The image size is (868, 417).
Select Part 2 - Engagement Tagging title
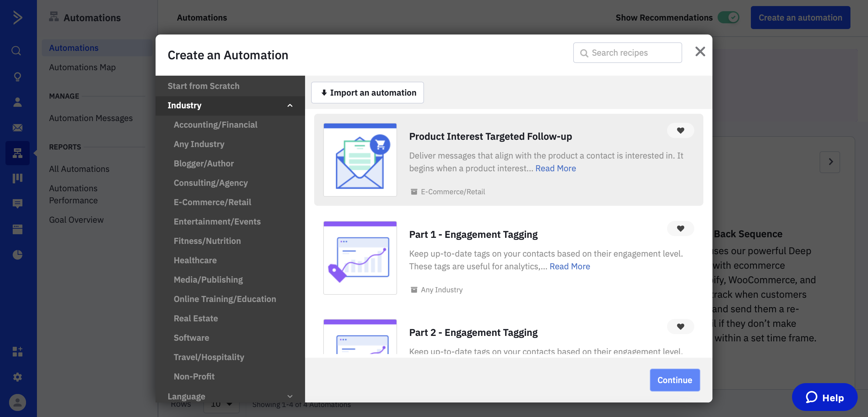point(473,333)
